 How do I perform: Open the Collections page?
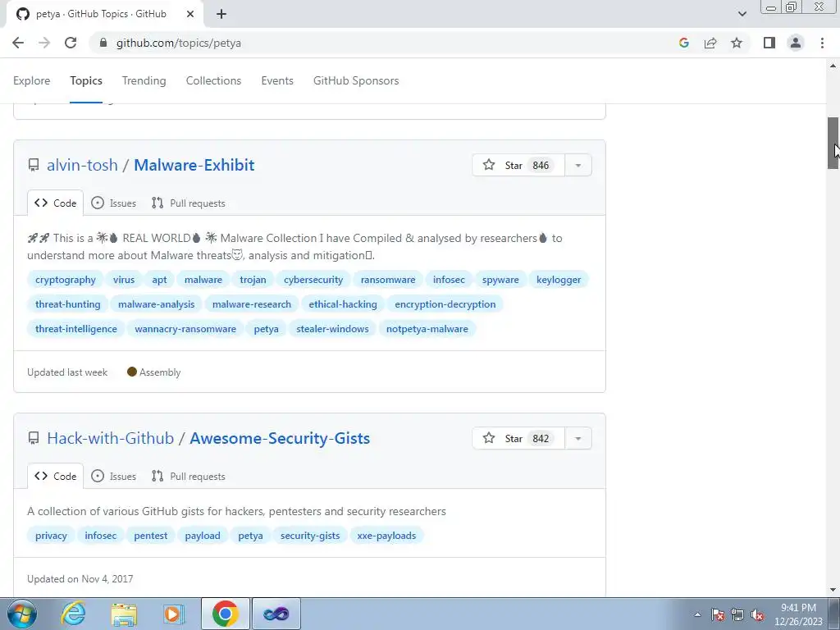213,81
